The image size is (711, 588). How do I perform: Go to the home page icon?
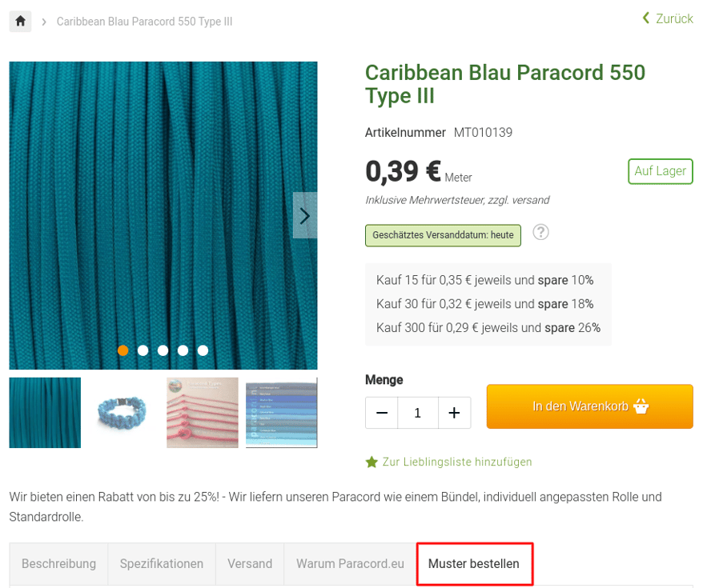click(20, 22)
